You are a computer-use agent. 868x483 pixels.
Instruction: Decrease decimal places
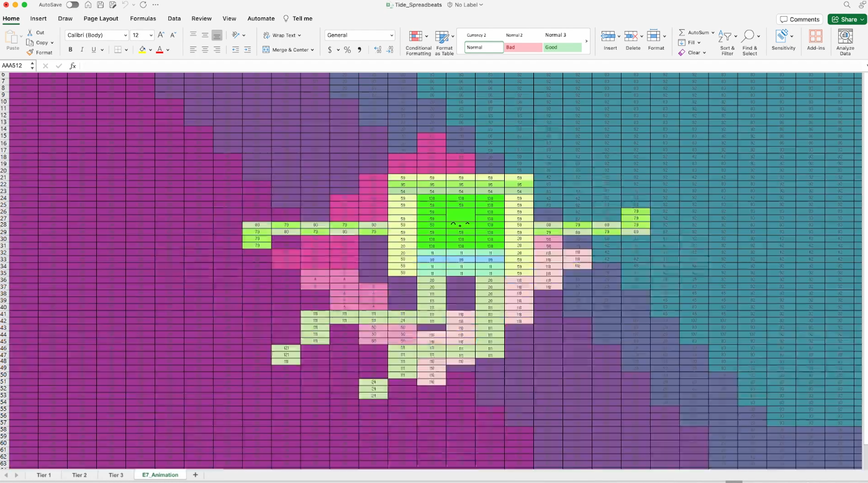click(x=390, y=50)
